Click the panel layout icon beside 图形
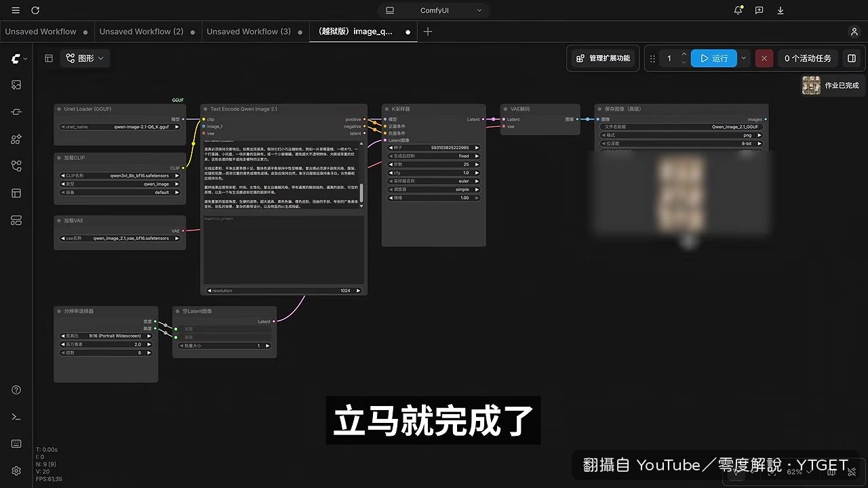 tap(49, 58)
